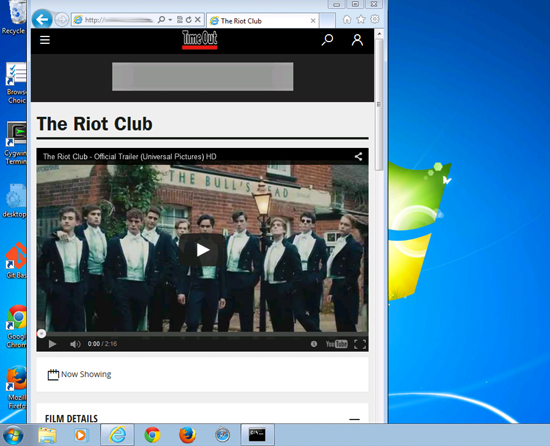Launch Firefox from the taskbar
The image size is (550, 446).
(x=187, y=435)
